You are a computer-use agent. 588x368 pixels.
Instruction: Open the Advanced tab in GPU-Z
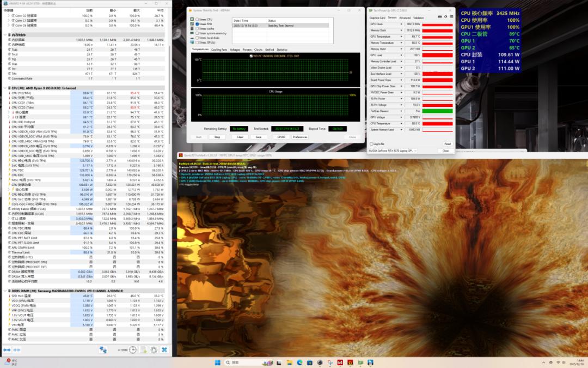coord(405,17)
